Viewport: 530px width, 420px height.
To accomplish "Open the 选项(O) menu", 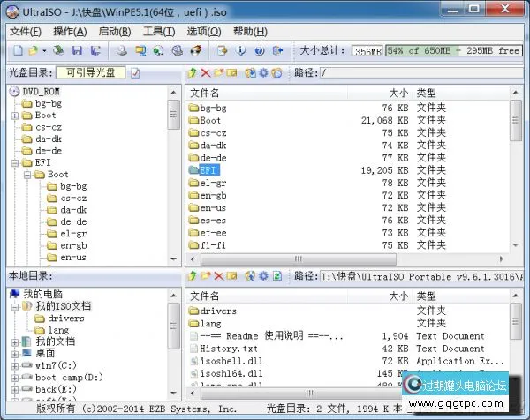I will [x=204, y=32].
